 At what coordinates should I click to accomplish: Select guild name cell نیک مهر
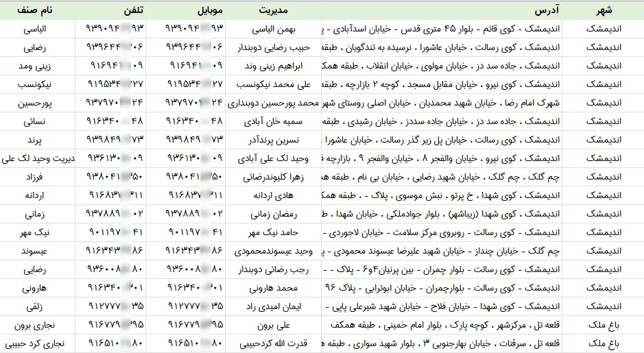point(37,232)
